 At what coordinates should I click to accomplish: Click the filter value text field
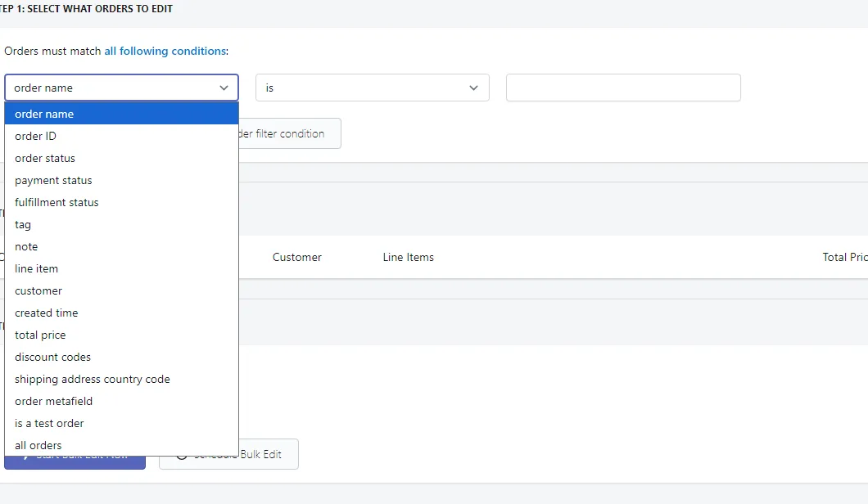[623, 88]
